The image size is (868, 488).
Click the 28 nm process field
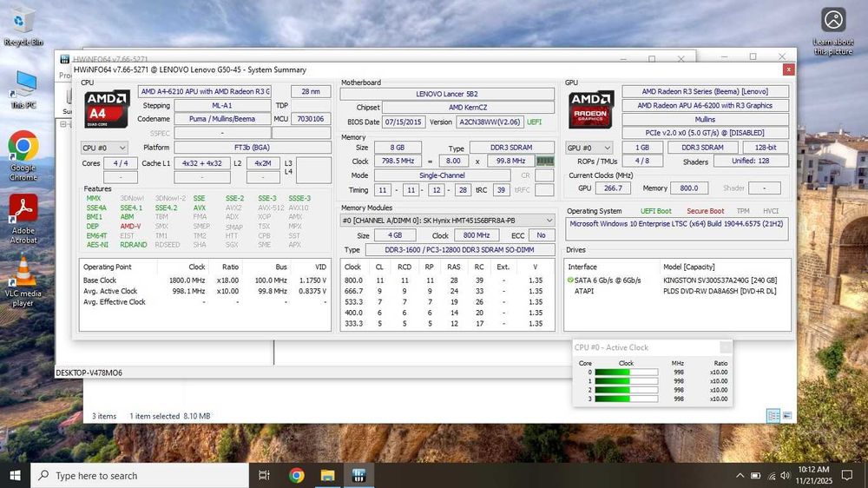311,91
